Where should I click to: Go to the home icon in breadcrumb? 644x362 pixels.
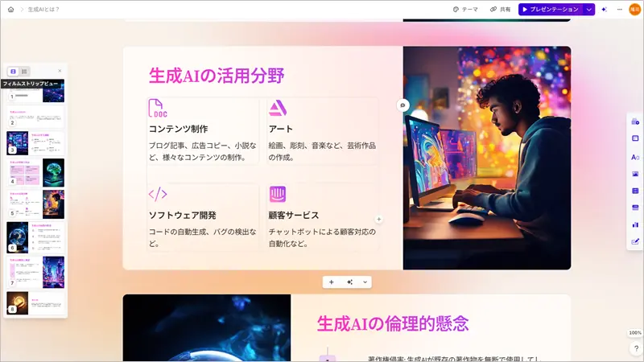[10, 10]
